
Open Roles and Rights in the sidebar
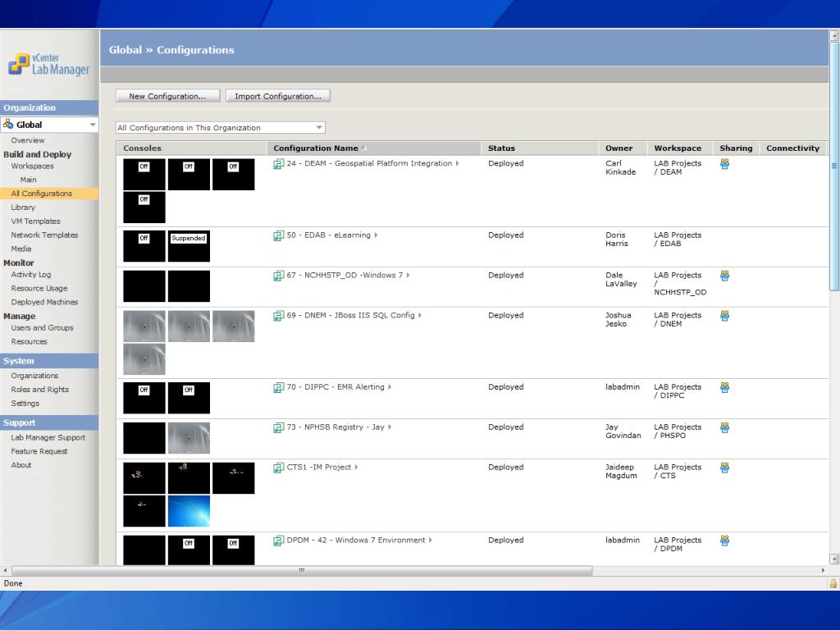click(x=39, y=390)
